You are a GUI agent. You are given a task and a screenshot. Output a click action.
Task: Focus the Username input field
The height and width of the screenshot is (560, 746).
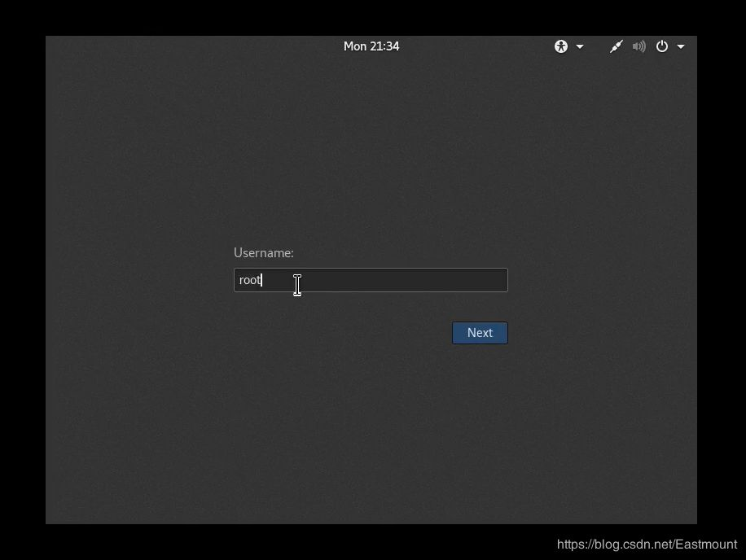[x=371, y=280]
